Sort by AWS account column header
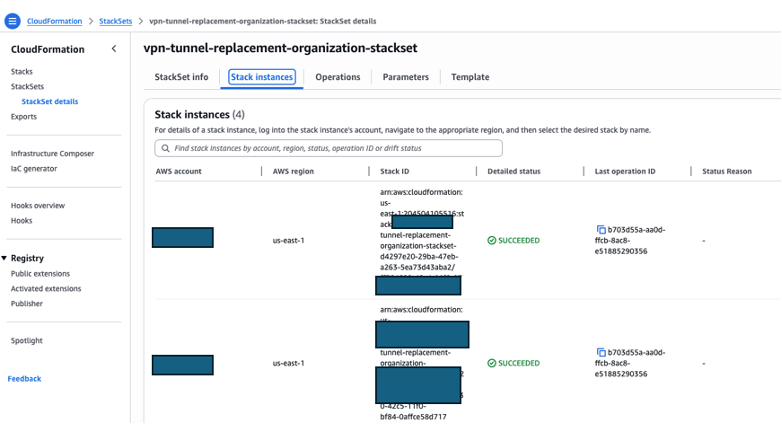Screen dimensions: 782x424 (x=179, y=171)
